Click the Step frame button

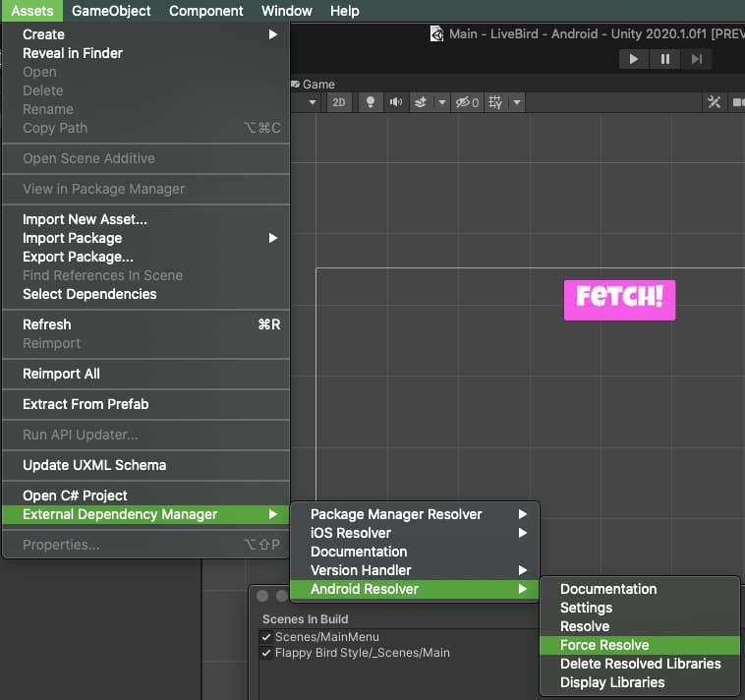pos(697,59)
